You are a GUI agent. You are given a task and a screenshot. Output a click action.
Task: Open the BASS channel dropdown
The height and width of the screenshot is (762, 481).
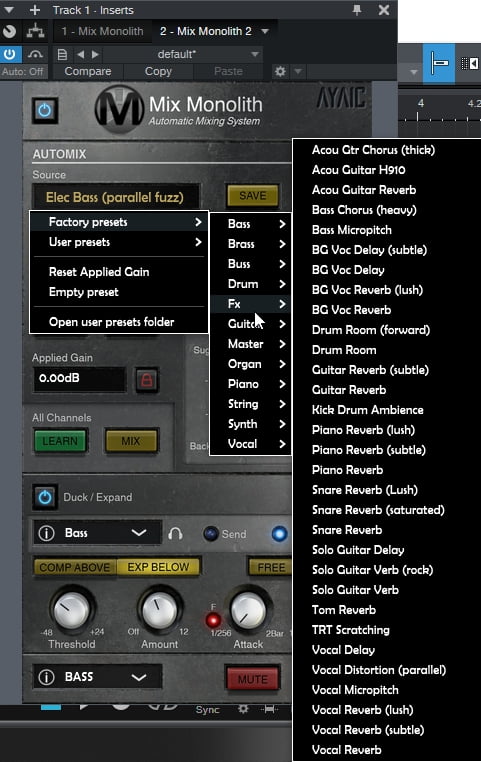[97, 677]
